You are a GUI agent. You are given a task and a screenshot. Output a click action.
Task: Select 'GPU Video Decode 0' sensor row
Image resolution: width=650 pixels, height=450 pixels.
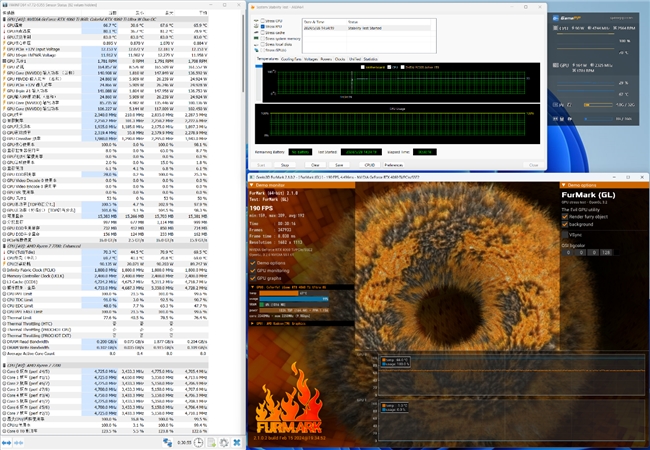(105, 181)
